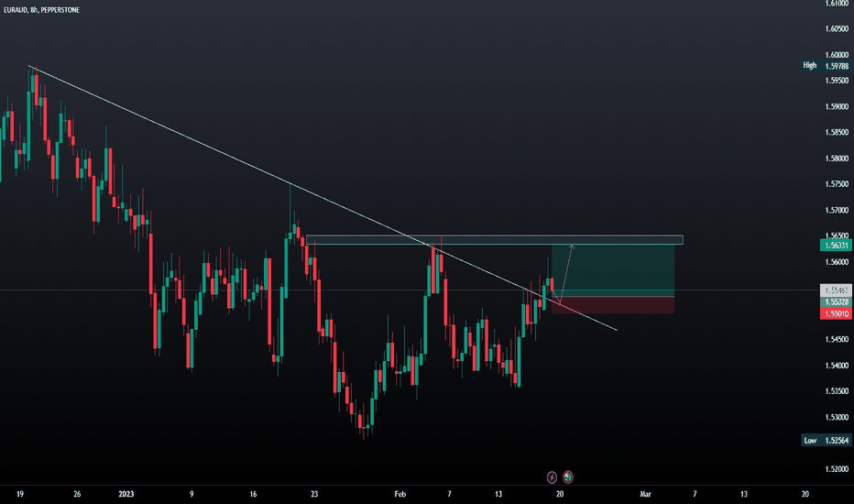Viewport: 854px width, 504px height.
Task: Click the flag-style event icon near 20
Action: point(567,477)
